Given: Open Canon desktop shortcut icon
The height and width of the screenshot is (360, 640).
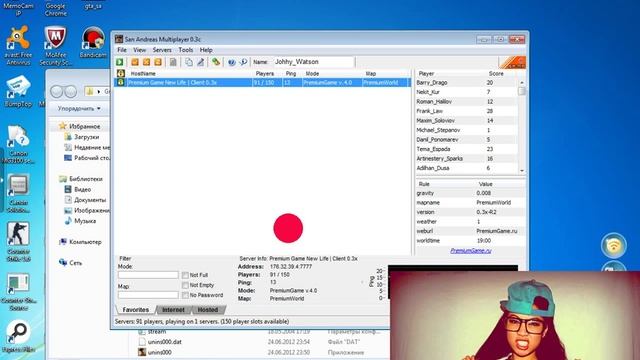Looking at the screenshot, I should click(x=18, y=144).
